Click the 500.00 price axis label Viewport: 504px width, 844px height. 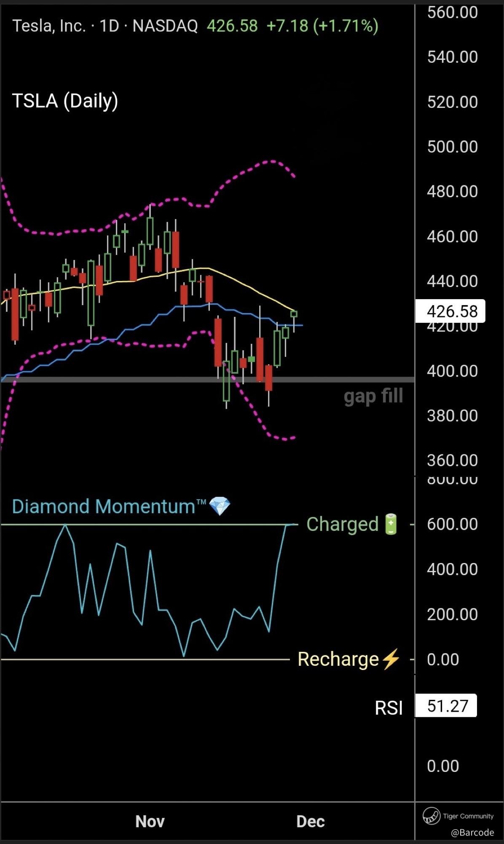coord(452,147)
